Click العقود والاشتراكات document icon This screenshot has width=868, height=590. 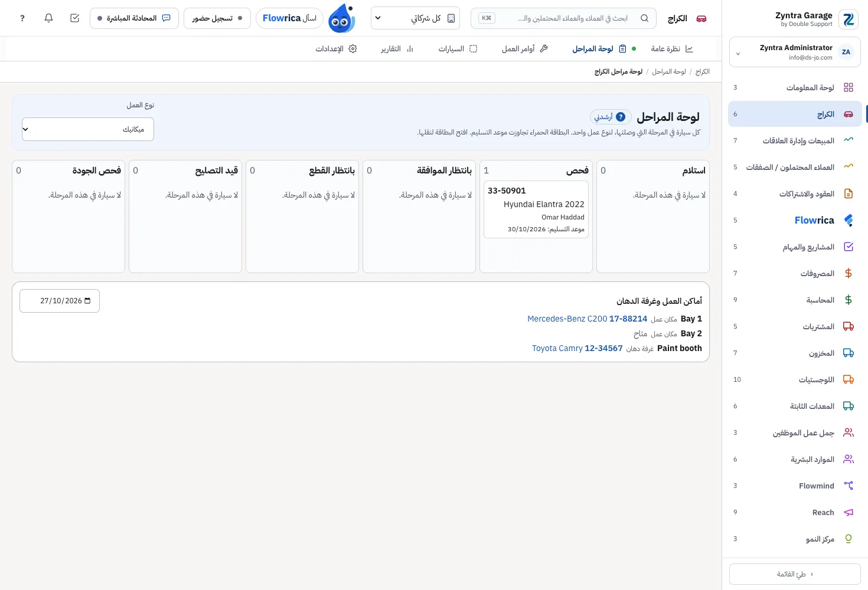click(x=849, y=194)
